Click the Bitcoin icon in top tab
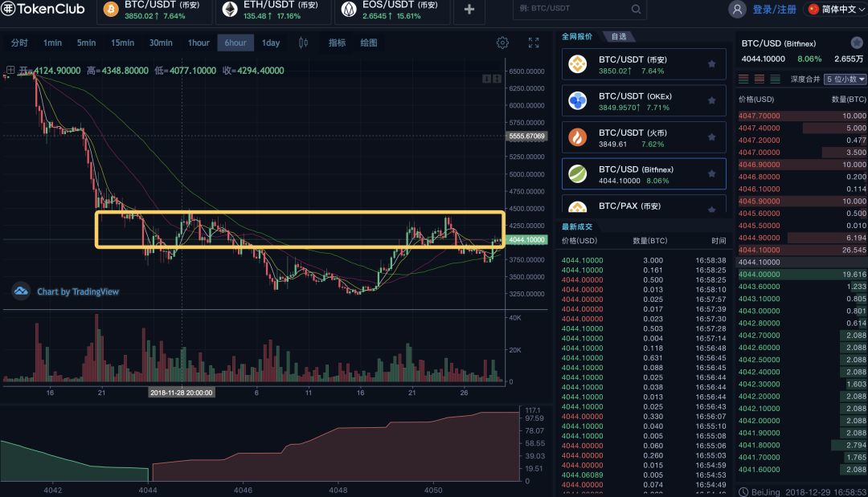 point(111,10)
